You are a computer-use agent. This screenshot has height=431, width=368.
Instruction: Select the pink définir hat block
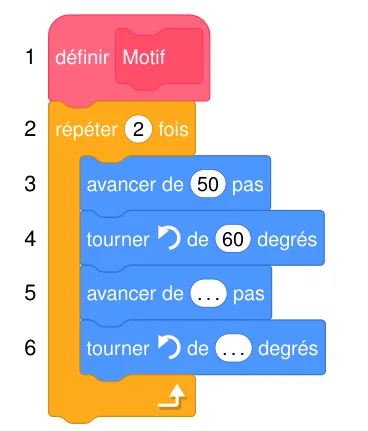129,58
